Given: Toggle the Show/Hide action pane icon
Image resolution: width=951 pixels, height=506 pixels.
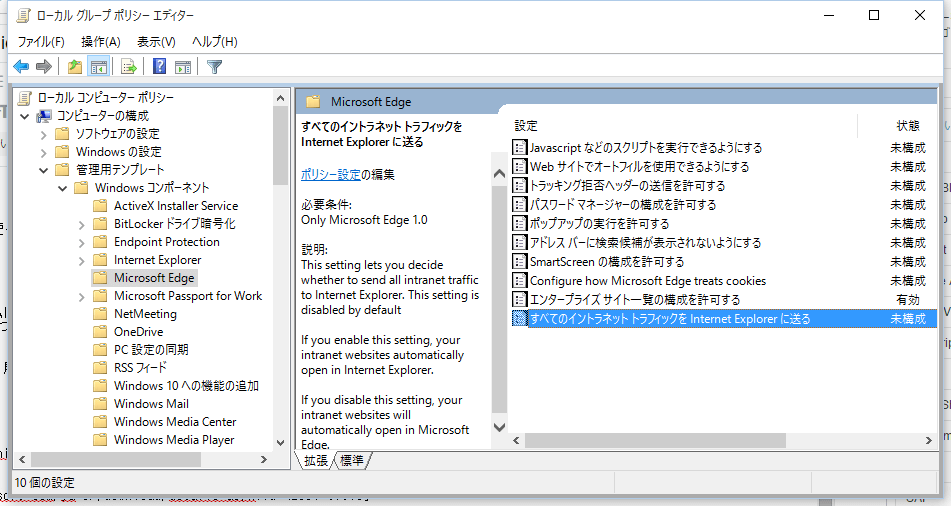Looking at the screenshot, I should coord(183,67).
